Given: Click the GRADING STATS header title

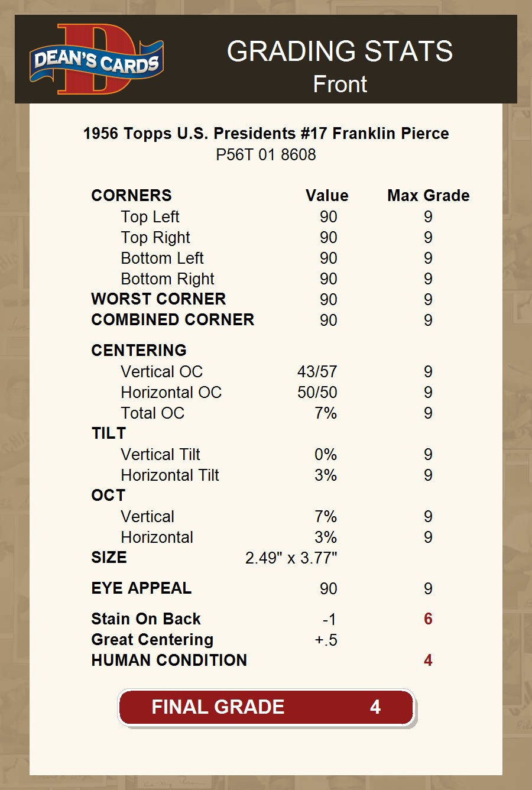Looking at the screenshot, I should tap(340, 51).
